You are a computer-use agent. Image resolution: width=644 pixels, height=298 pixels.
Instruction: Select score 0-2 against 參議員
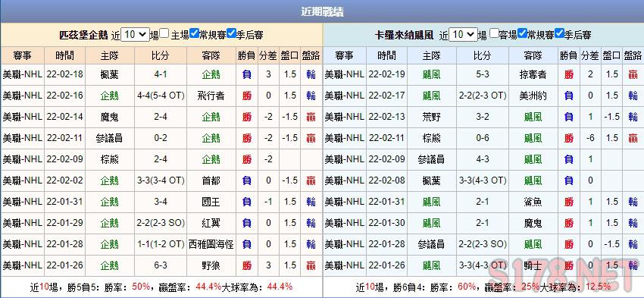[x=160, y=138]
